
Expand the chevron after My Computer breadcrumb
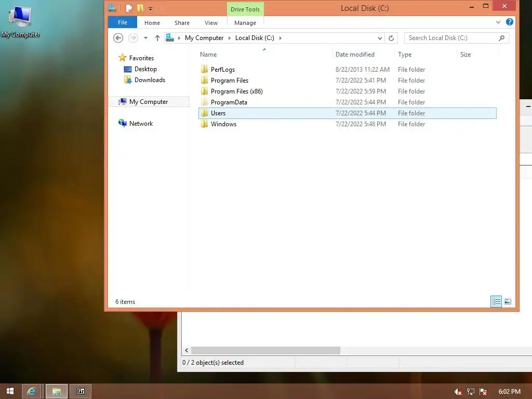[229, 38]
